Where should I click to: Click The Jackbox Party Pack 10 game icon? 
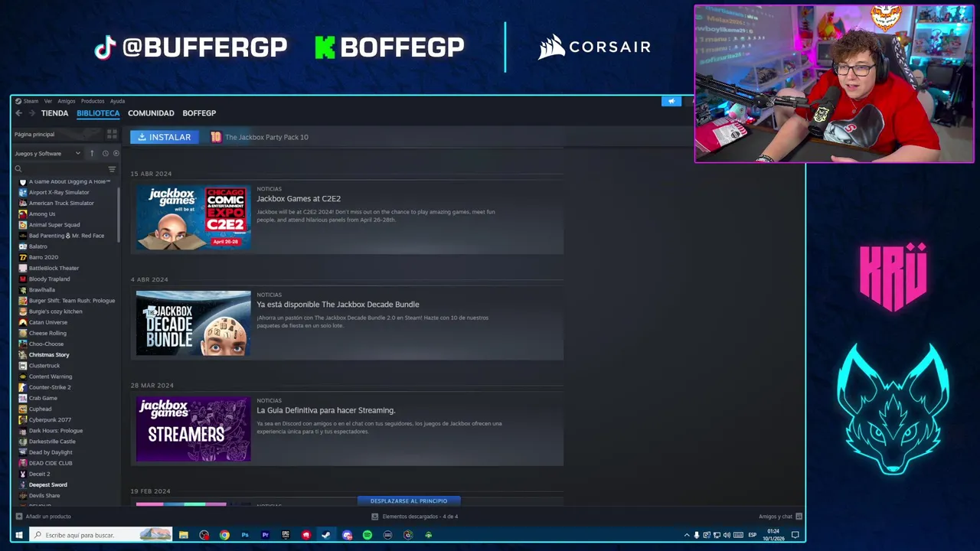[216, 137]
